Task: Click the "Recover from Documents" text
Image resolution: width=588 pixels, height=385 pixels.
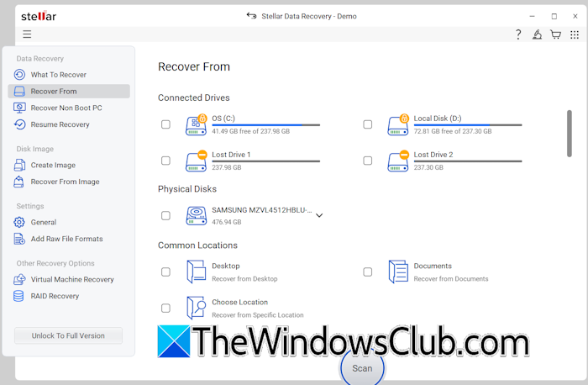Action: (451, 279)
